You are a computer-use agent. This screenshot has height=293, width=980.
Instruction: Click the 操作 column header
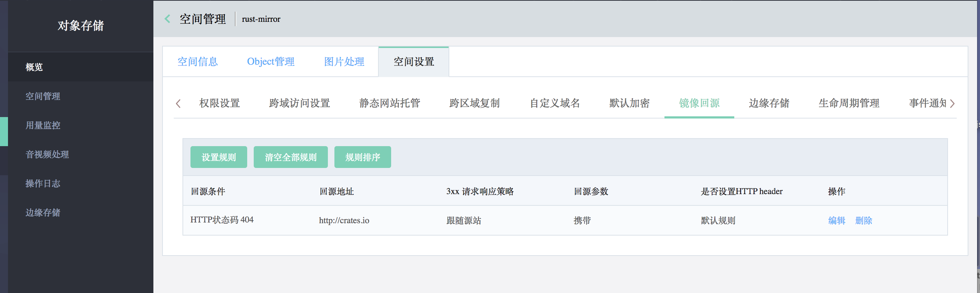coord(836,192)
